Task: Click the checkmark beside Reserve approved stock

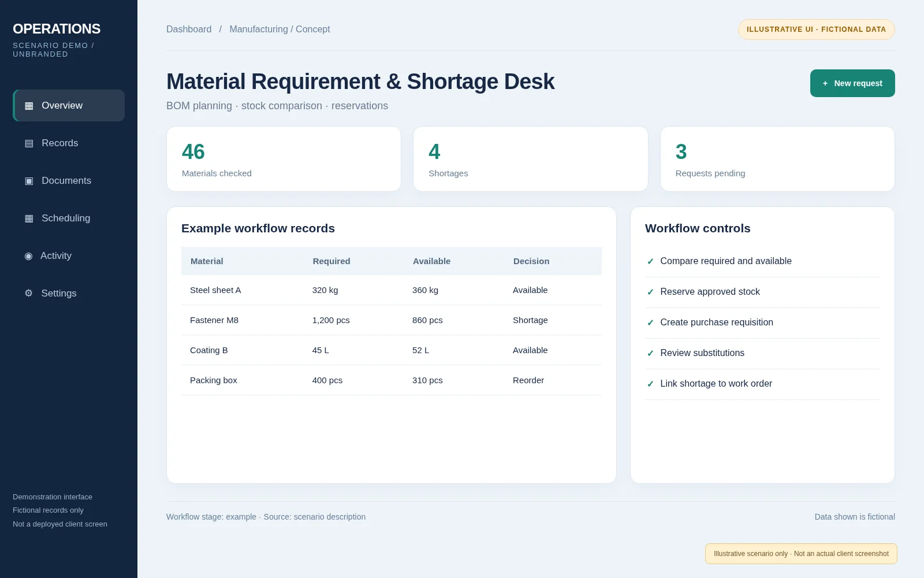Action: click(x=650, y=292)
